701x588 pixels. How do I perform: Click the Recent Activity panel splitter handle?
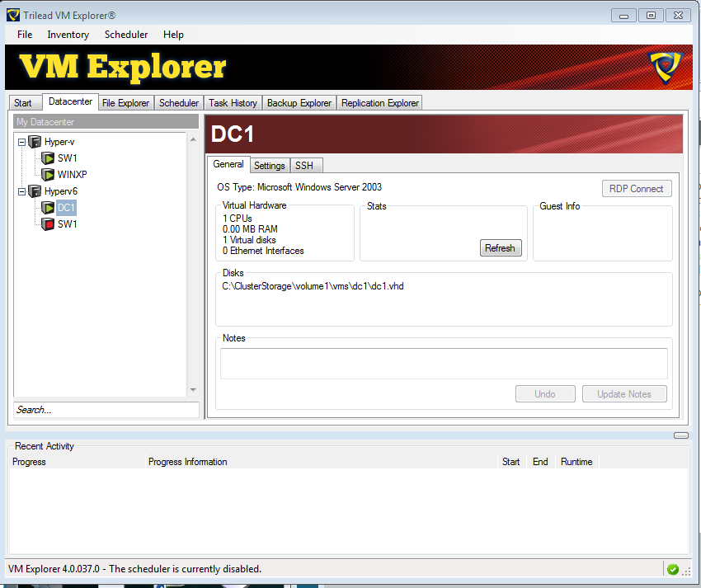point(680,435)
